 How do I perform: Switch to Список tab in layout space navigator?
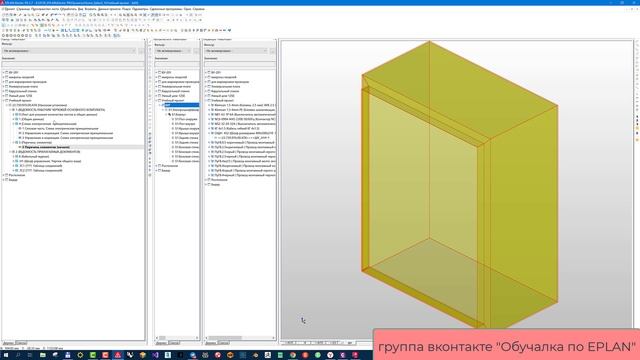[x=174, y=343]
